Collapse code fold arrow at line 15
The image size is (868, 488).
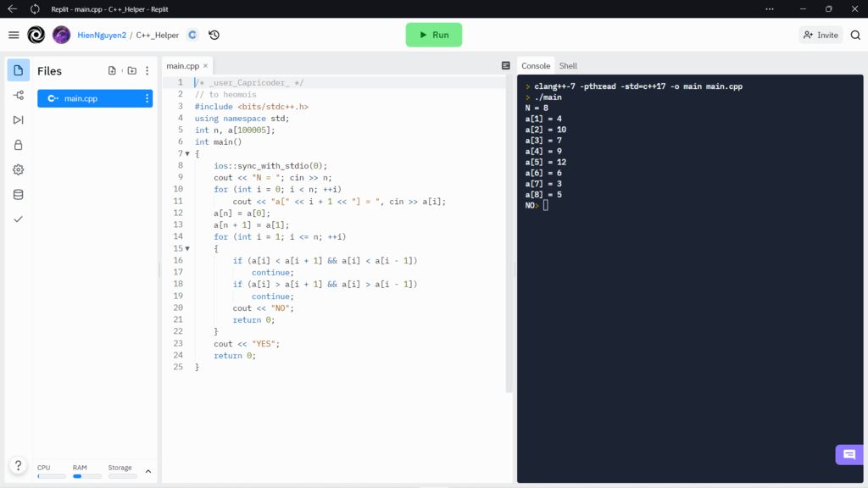click(187, 249)
